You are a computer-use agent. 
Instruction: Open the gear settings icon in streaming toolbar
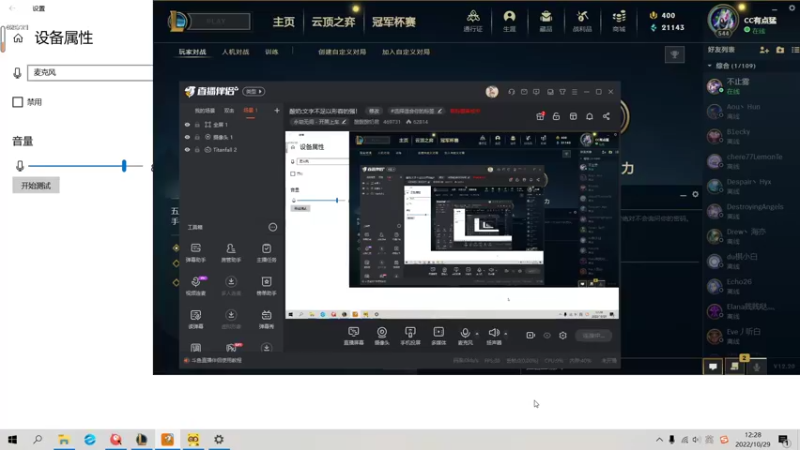(563, 335)
